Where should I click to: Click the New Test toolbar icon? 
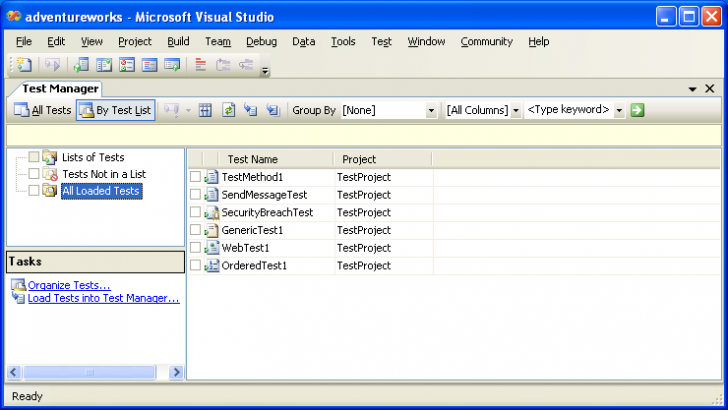pos(24,65)
